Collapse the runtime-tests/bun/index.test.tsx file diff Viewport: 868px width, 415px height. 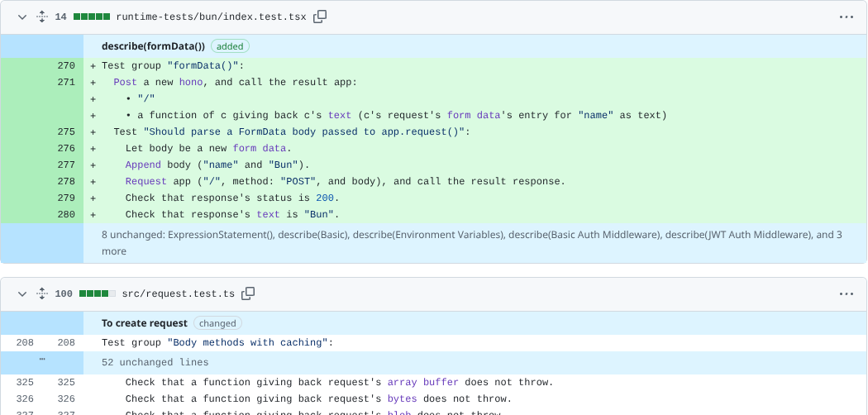[22, 17]
